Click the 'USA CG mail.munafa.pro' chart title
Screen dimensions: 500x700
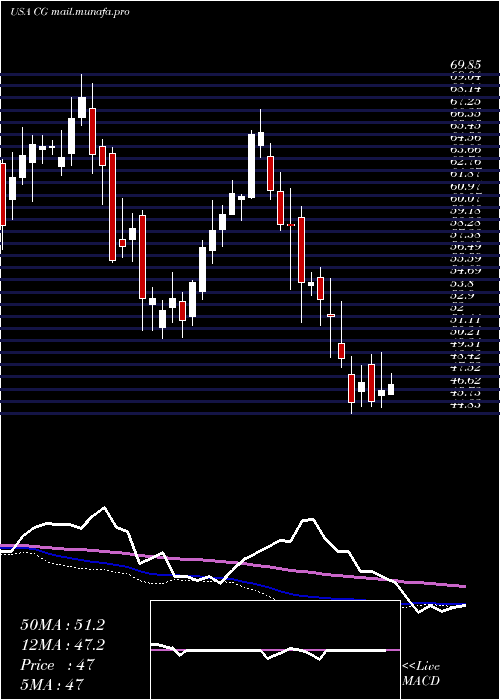pyautogui.click(x=69, y=12)
